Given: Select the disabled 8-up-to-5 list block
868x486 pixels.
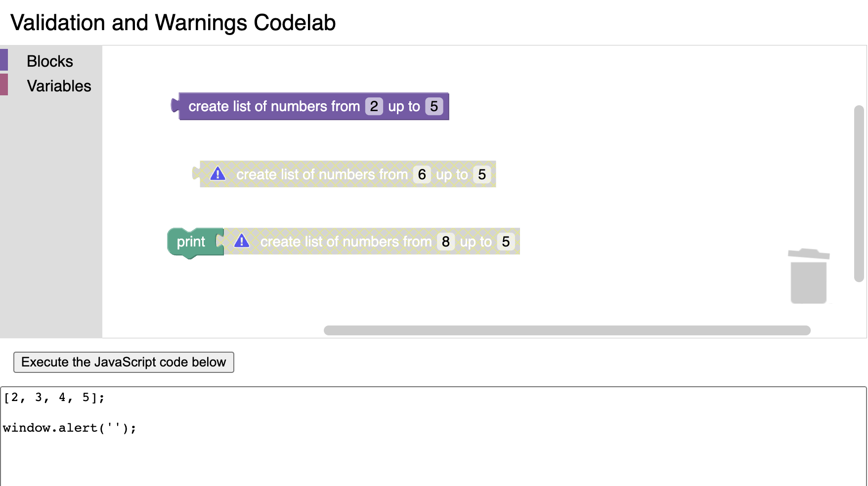Looking at the screenshot, I should (x=346, y=242).
